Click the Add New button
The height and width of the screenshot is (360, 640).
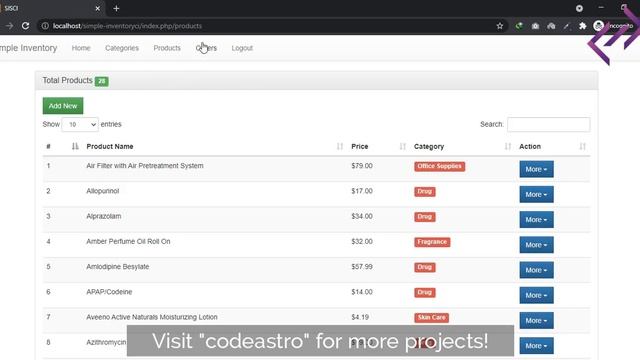pos(63,106)
